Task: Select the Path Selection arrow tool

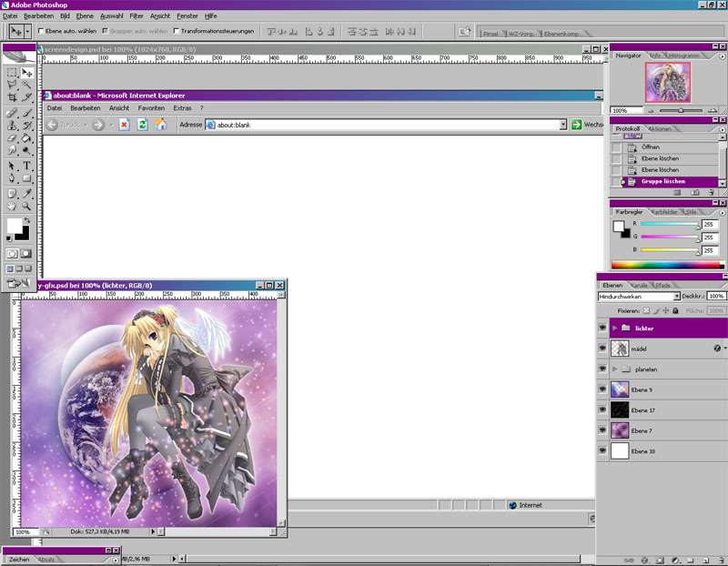Action: pos(12,166)
